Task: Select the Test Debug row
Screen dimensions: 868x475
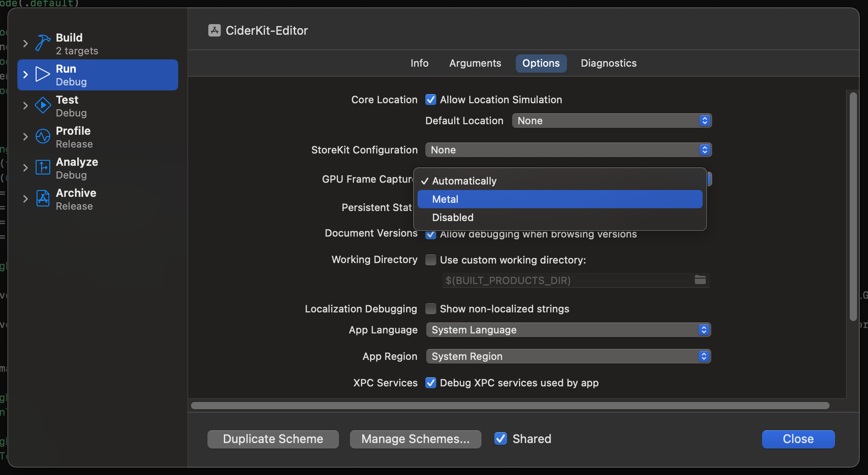Action: (x=98, y=106)
